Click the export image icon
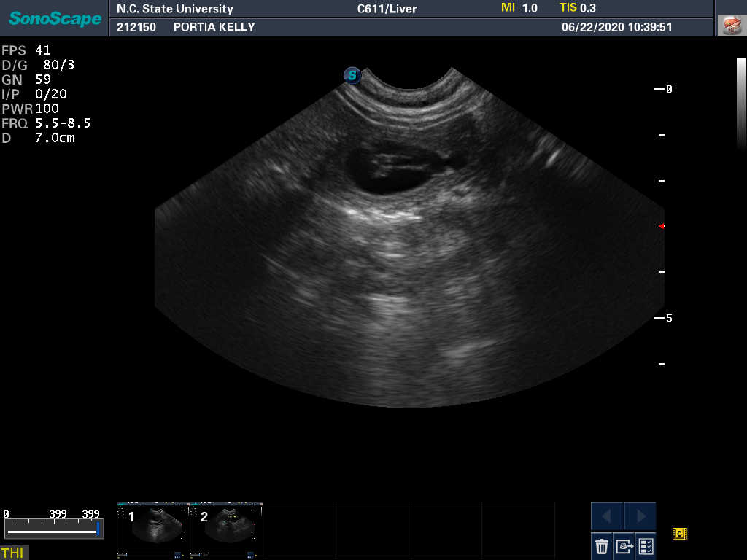The height and width of the screenshot is (560, 747). (624, 545)
